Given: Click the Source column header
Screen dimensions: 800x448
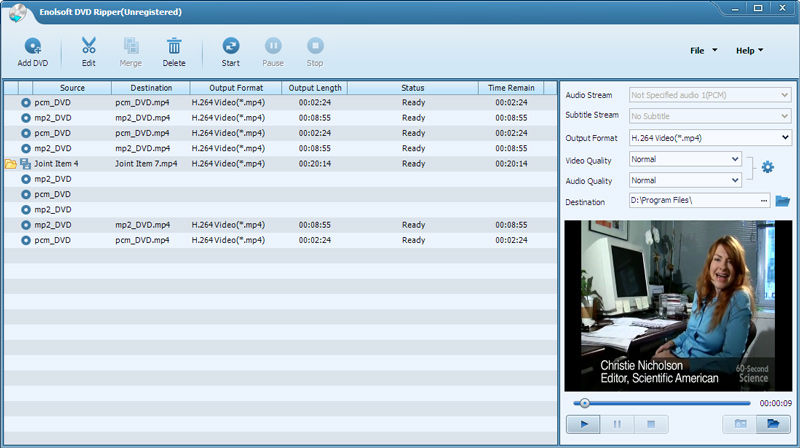Looking at the screenshot, I should pos(72,88).
